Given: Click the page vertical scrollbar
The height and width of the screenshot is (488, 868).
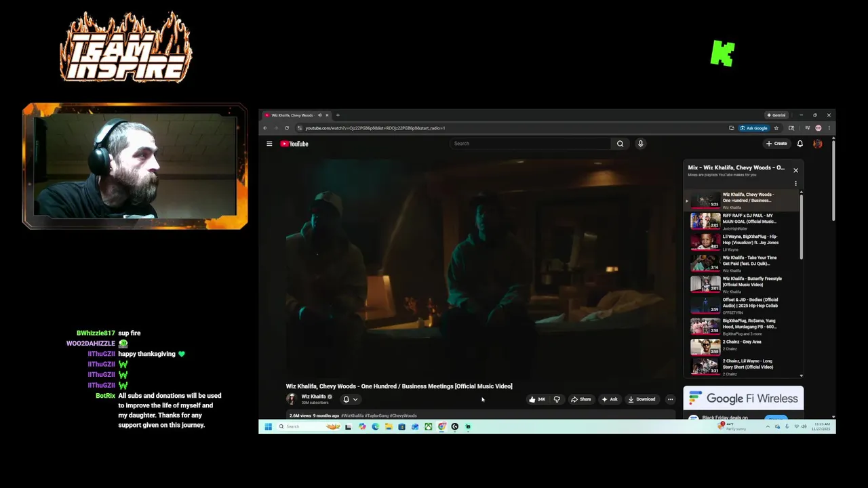Looking at the screenshot, I should point(833,180).
